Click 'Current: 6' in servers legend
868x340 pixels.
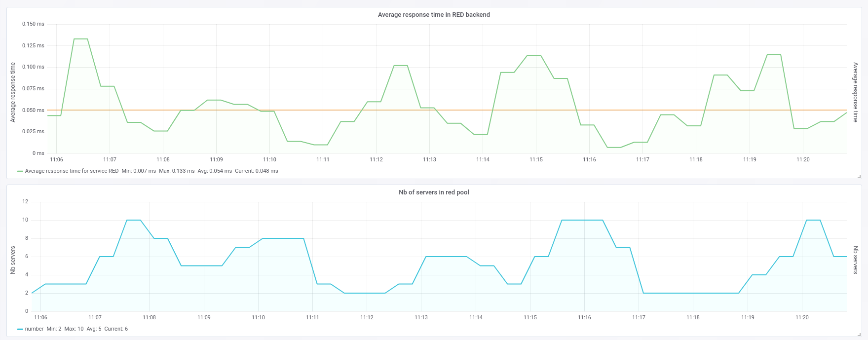pos(116,329)
